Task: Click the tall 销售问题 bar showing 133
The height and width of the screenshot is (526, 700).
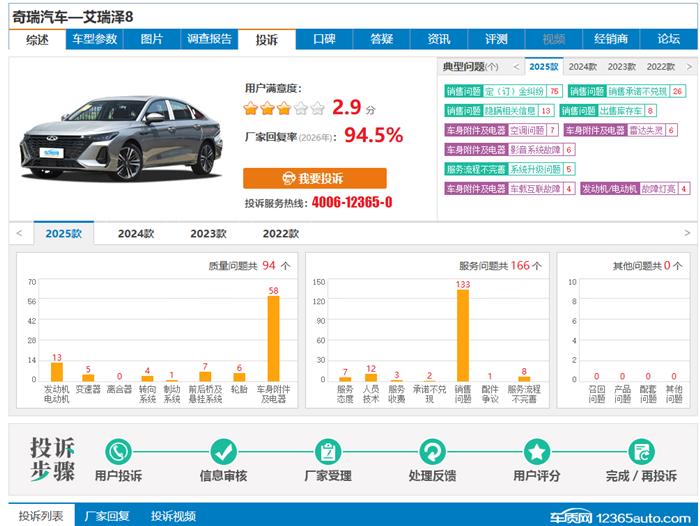Action: 462,335
